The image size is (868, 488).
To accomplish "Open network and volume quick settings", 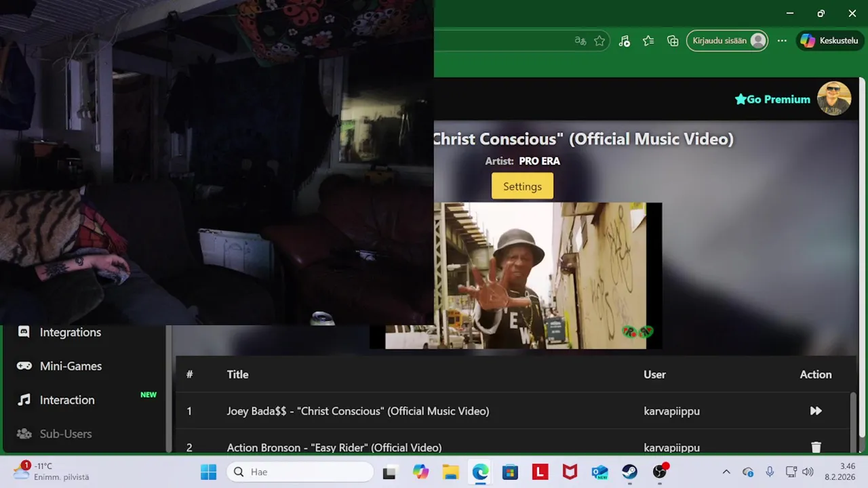I will 799,472.
